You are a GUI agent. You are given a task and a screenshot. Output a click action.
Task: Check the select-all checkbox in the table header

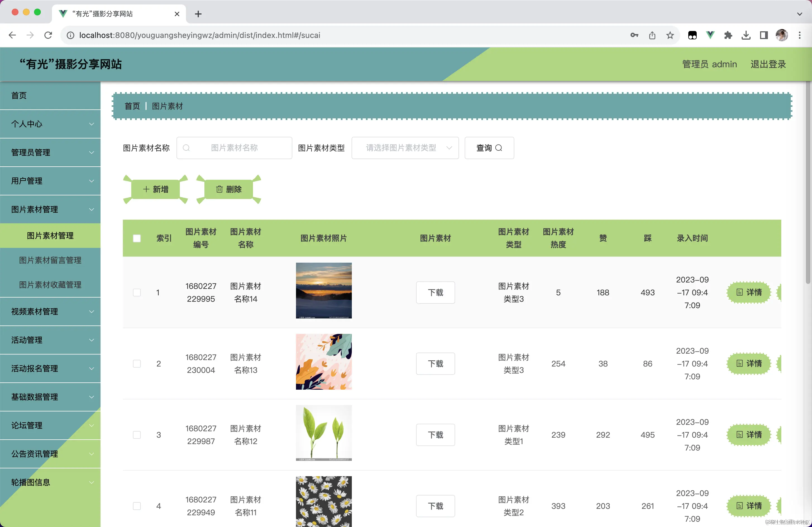coord(137,238)
